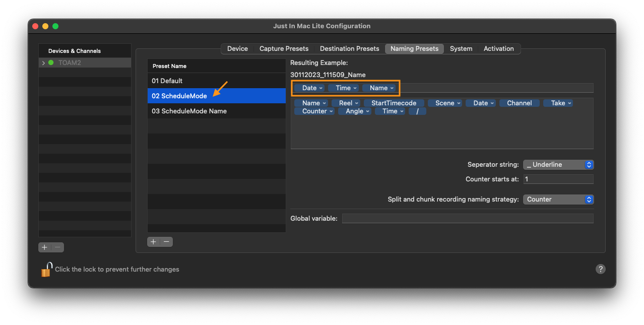
Task: Expand the TOAM2 device tree
Action: click(43, 63)
